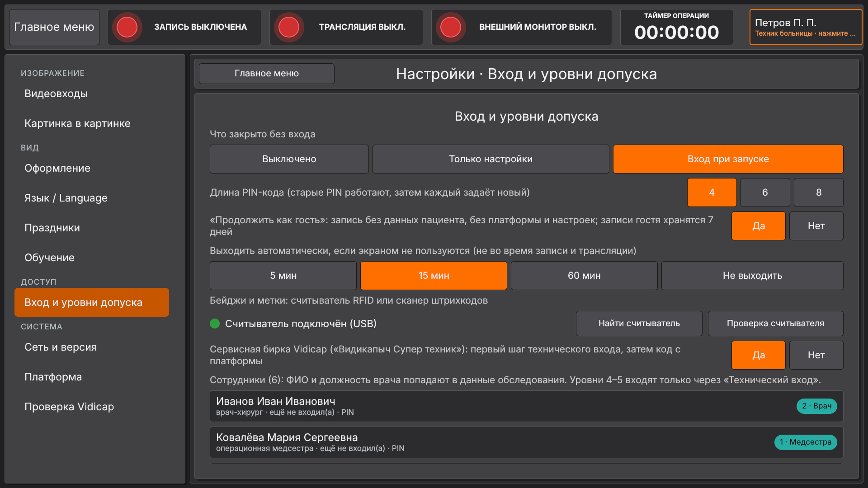Open Главное меню from the top bar
The width and height of the screenshot is (868, 488).
54,27
